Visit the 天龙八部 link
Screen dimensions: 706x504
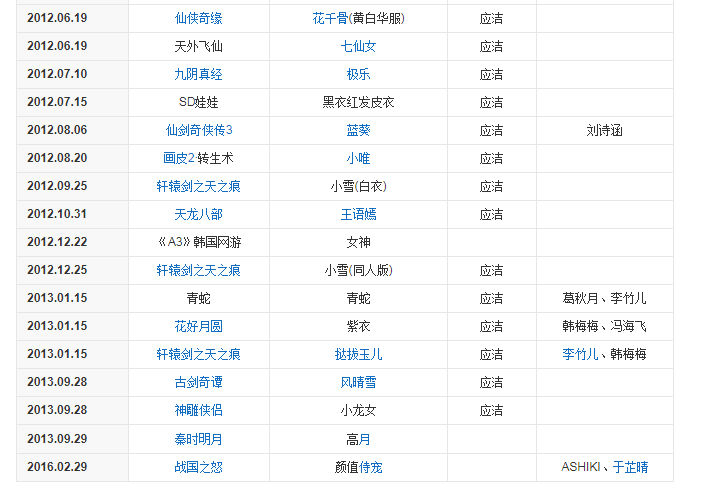[198, 214]
